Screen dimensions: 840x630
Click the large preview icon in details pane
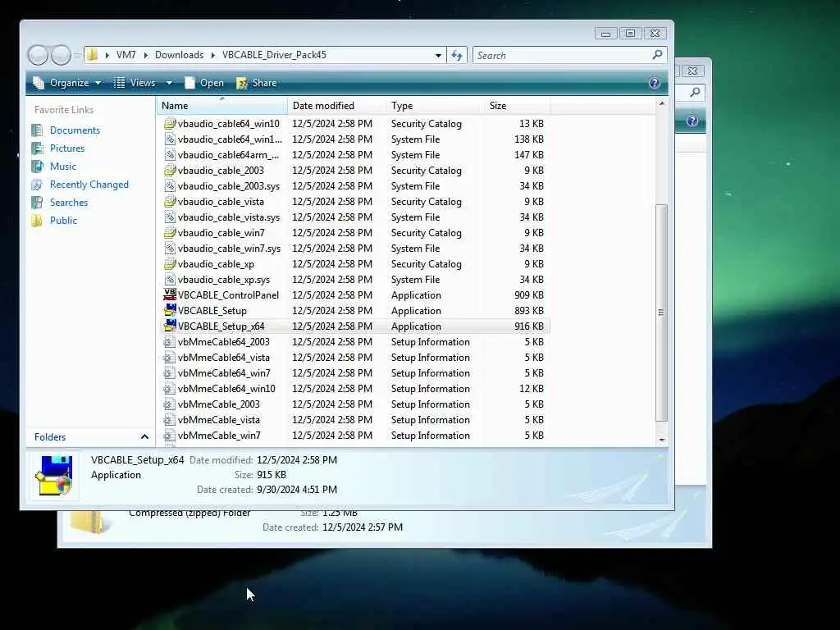point(53,476)
